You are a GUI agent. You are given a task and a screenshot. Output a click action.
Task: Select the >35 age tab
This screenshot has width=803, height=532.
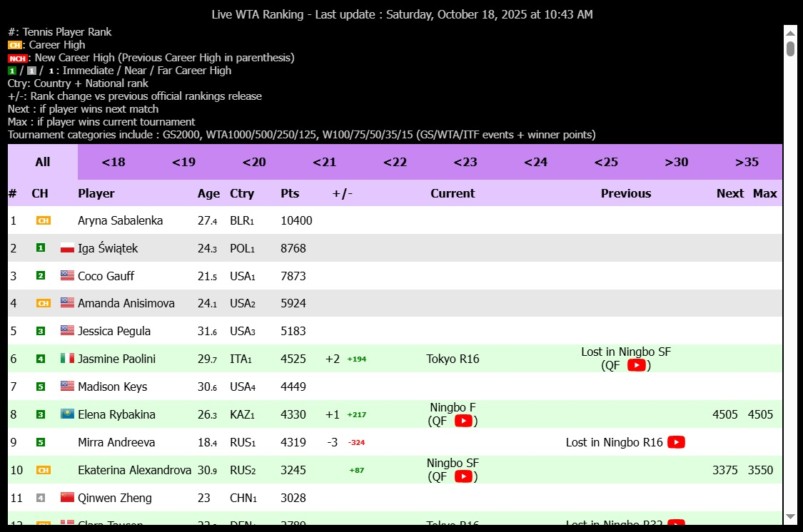tap(747, 162)
